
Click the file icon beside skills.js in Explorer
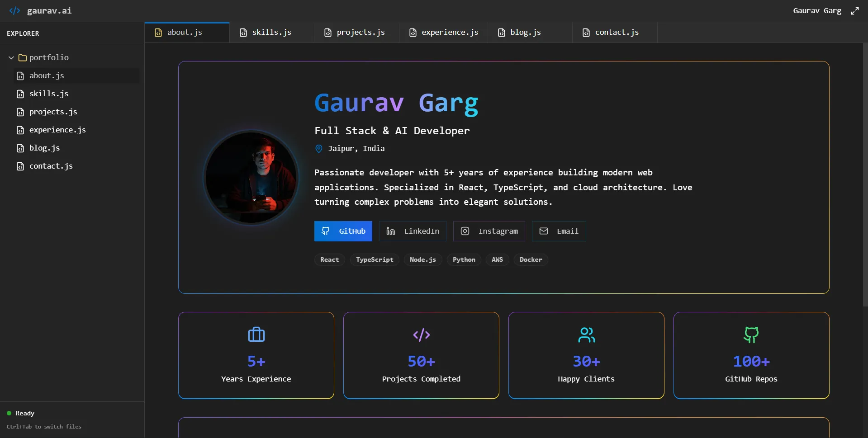point(20,94)
